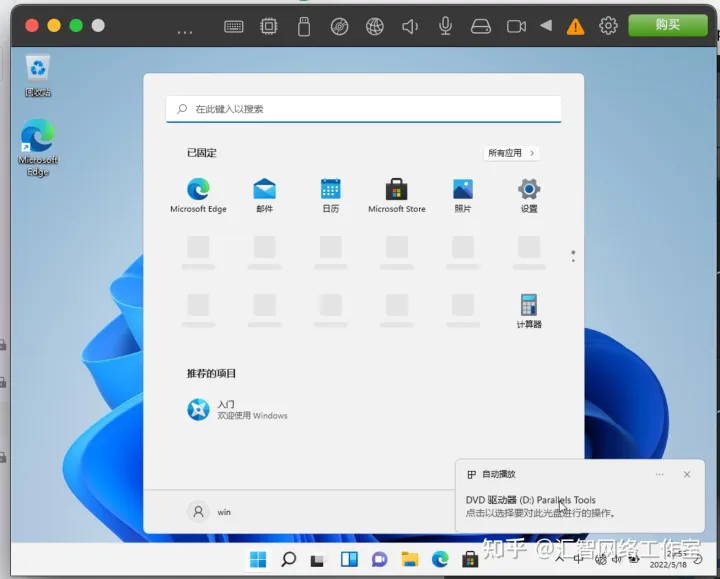Open taskbar search magnifier
Image resolution: width=720 pixels, height=579 pixels.
pyautogui.click(x=288, y=559)
